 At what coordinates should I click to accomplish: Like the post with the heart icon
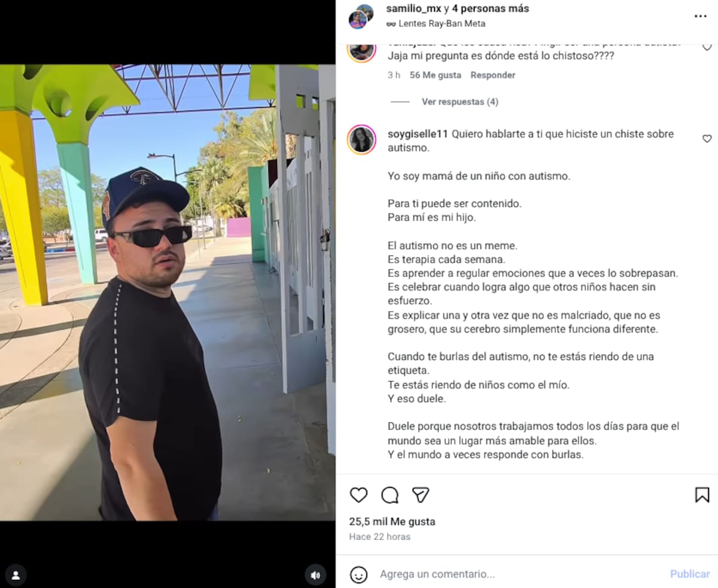pos(358,495)
